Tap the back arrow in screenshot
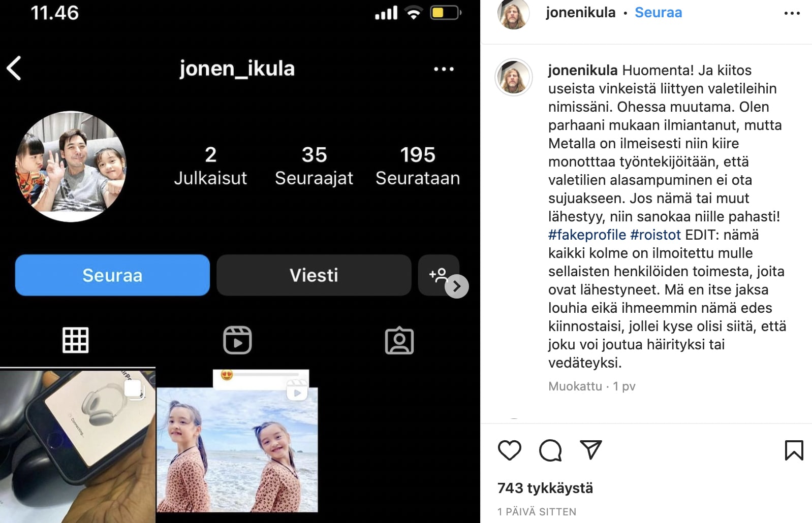812x523 pixels. pos(14,68)
